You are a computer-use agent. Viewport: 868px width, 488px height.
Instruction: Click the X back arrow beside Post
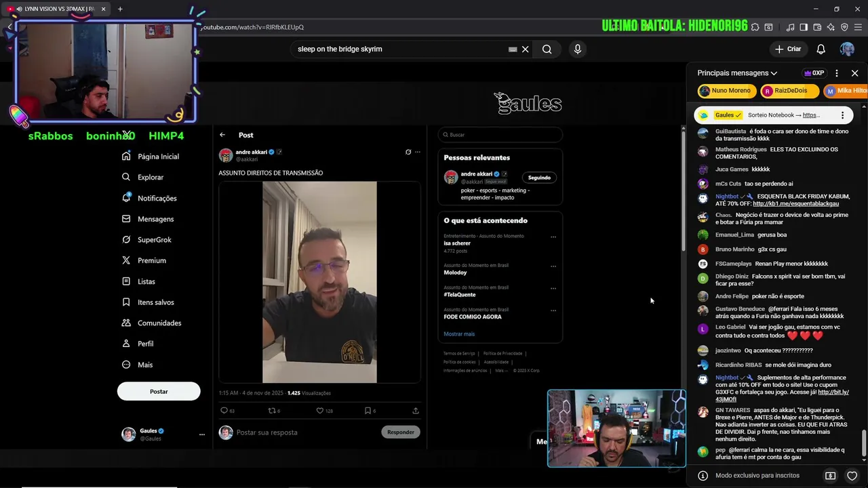pyautogui.click(x=222, y=135)
